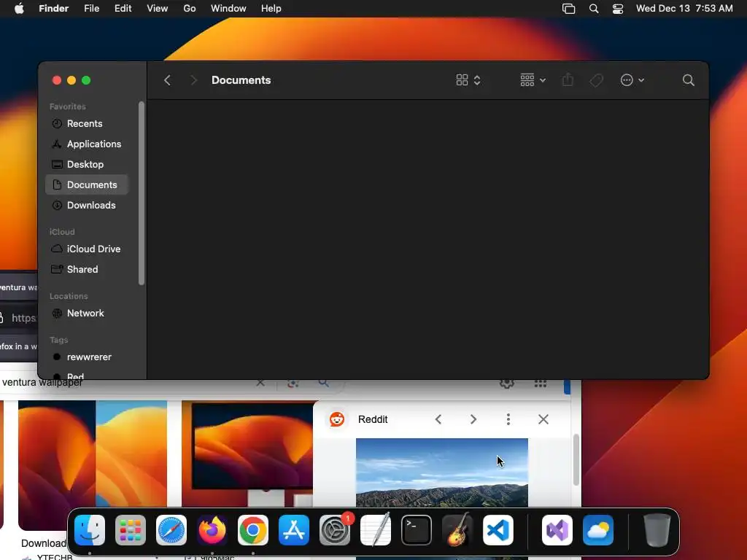The image size is (747, 560).
Task: Click the Stage Manager icon in menu bar
Action: coord(569,9)
